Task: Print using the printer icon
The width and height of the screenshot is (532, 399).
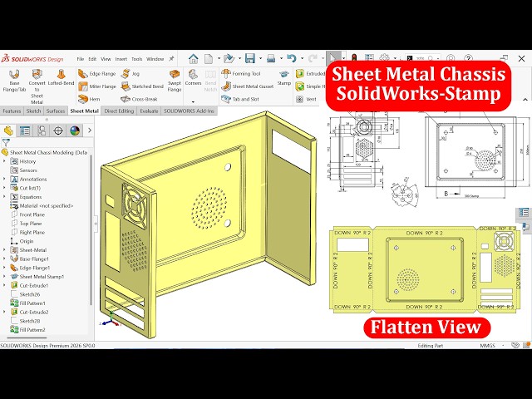Action: [x=271, y=59]
